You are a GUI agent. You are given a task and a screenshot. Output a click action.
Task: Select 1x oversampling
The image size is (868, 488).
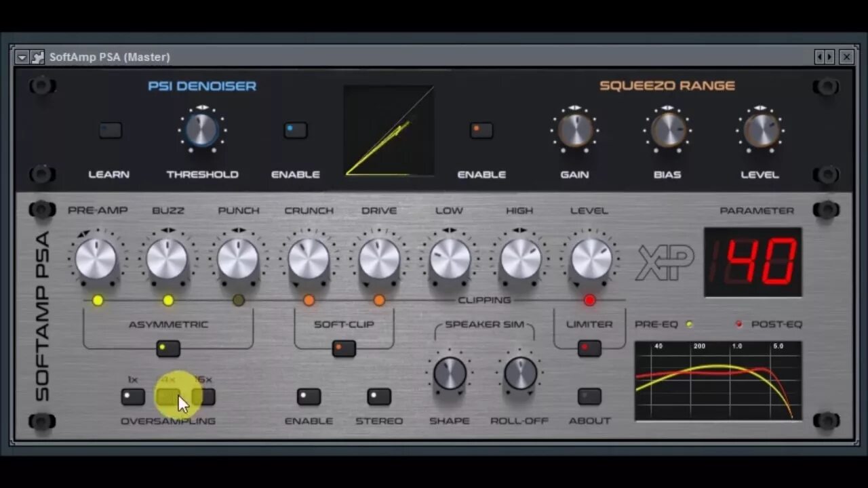133,397
